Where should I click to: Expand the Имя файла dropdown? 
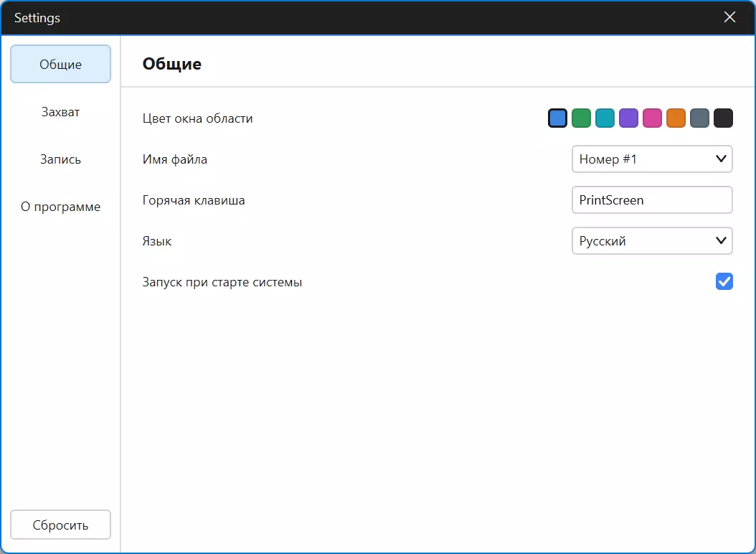point(652,159)
